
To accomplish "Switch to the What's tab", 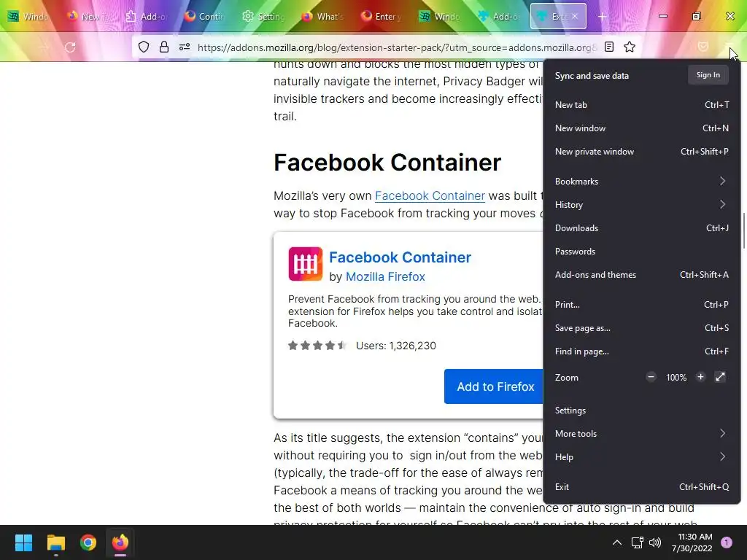I will (x=323, y=16).
